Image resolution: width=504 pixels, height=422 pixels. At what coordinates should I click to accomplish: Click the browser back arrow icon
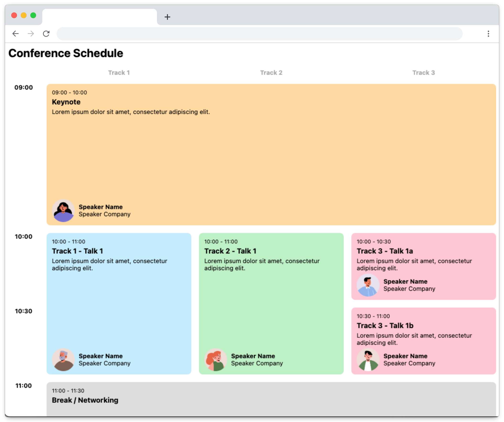point(16,34)
